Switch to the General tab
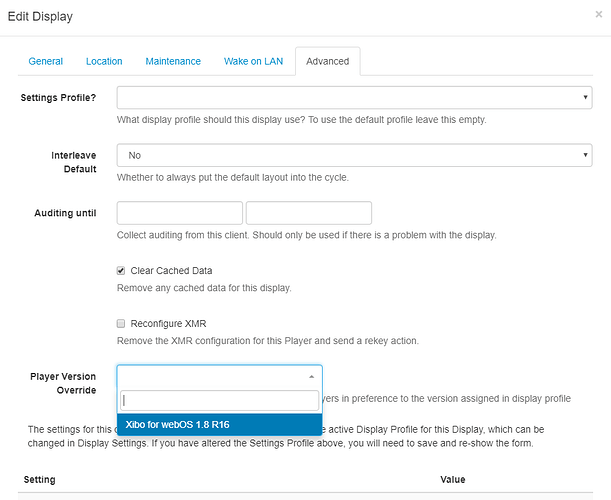Screen dimensions: 611x500 46,61
